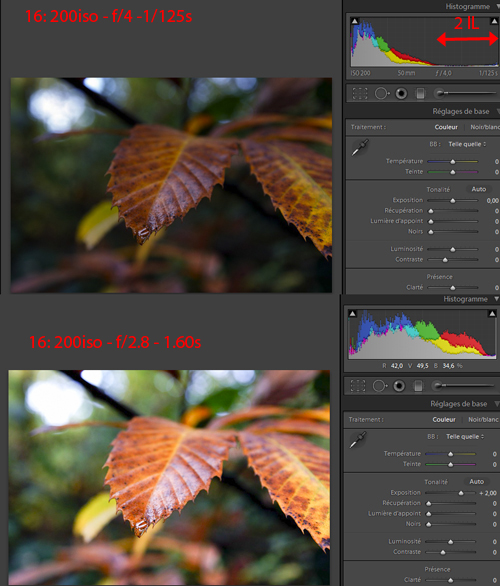Screen dimensions: 500x586
Task: Select the graduated filter tool in lower panel
Action: tap(418, 386)
